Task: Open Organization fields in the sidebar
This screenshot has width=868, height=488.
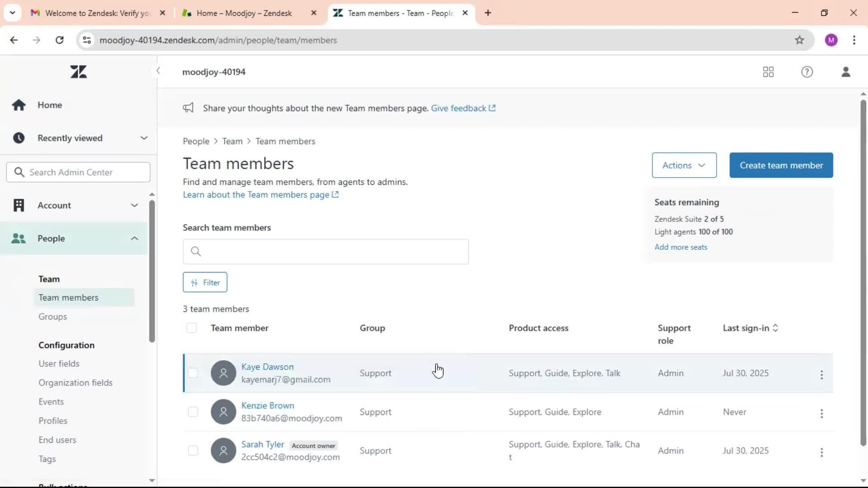Action: (75, 383)
